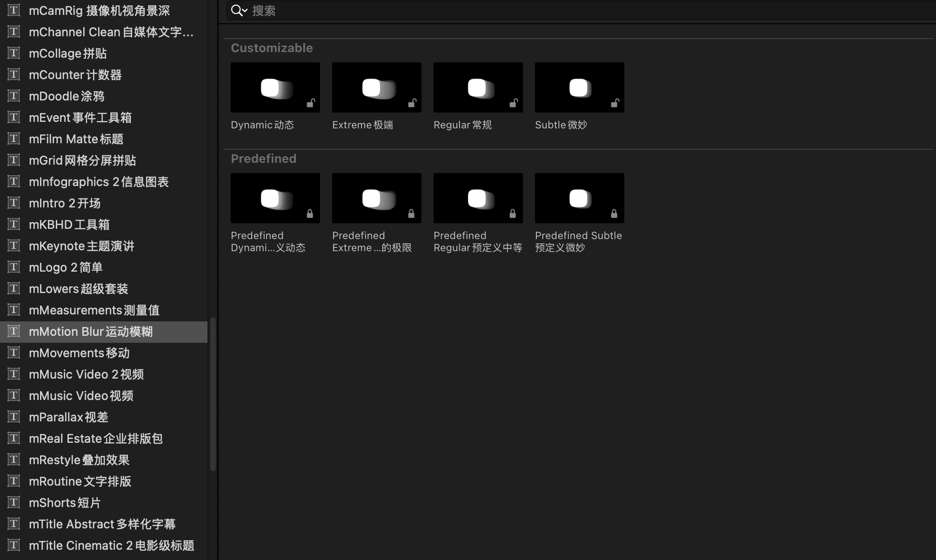
Task: Open the search magnifier dropdown
Action: [239, 10]
